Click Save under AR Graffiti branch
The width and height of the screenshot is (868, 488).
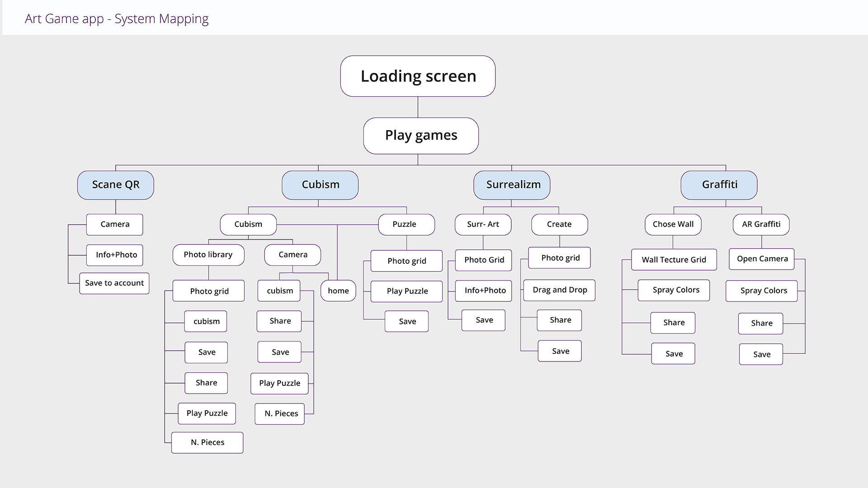click(x=761, y=354)
